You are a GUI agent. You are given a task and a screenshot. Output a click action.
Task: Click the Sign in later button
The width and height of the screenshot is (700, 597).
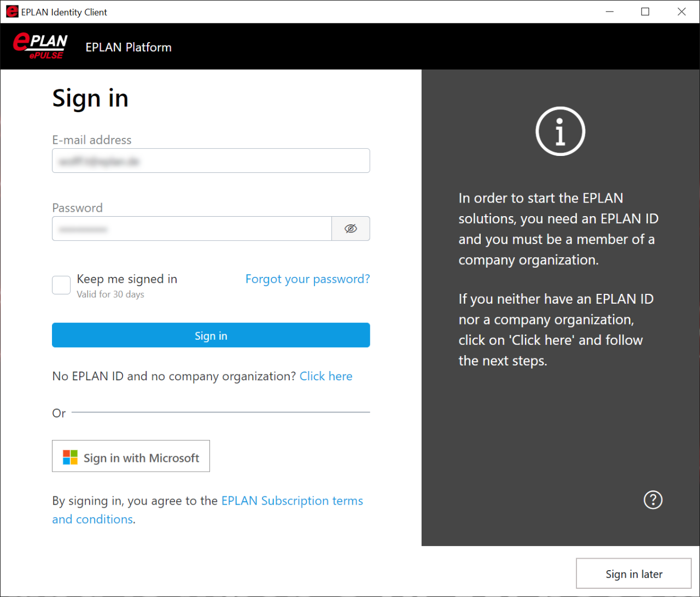pos(633,573)
